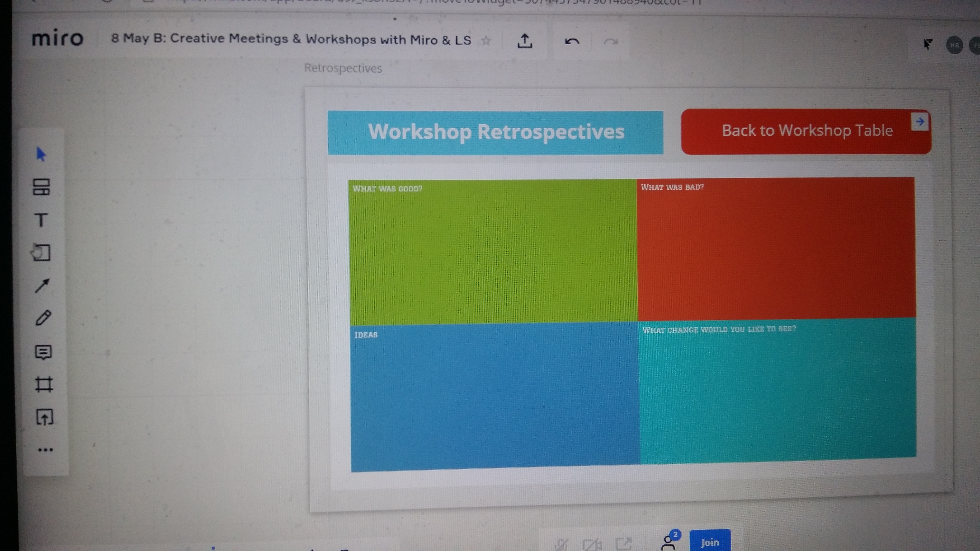Click the board title to rename it

(x=291, y=39)
